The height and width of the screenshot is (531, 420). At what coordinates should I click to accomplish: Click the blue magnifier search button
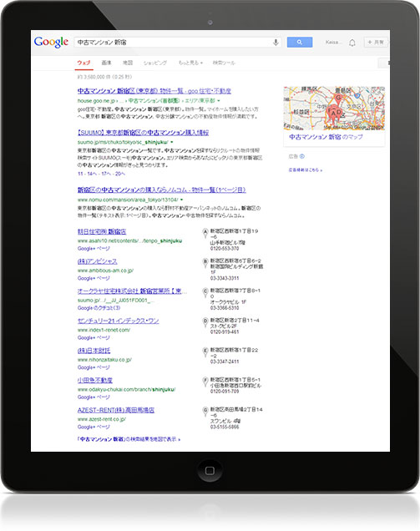pos(300,43)
